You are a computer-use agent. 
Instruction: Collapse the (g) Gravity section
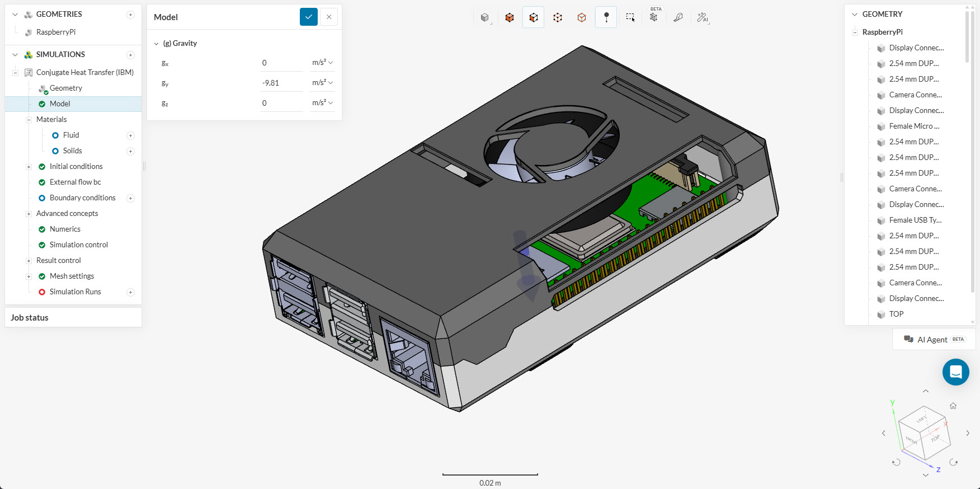[x=157, y=44]
